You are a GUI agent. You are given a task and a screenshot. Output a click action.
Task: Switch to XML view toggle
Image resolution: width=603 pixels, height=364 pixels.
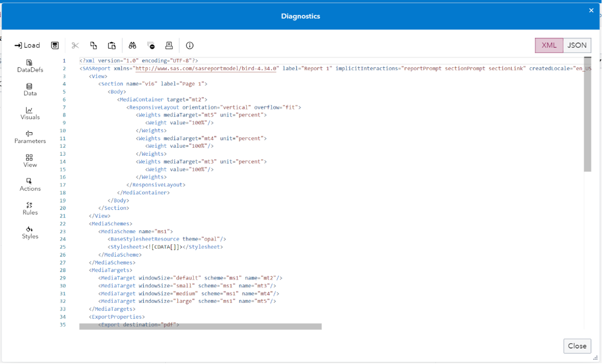[x=549, y=45]
